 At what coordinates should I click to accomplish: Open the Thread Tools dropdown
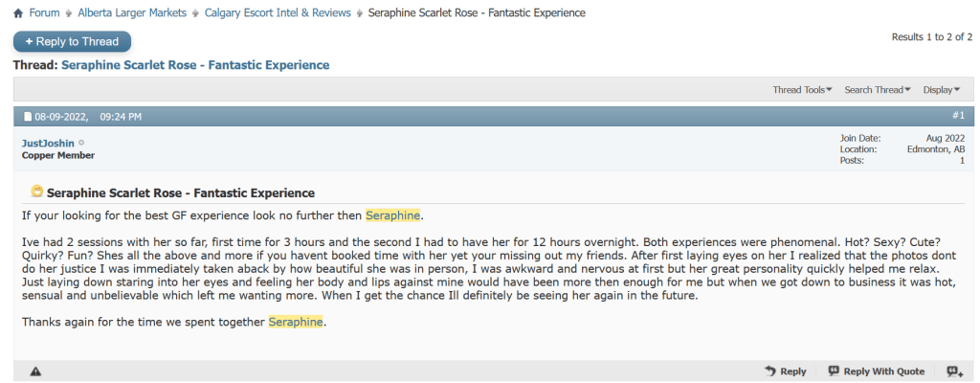802,90
